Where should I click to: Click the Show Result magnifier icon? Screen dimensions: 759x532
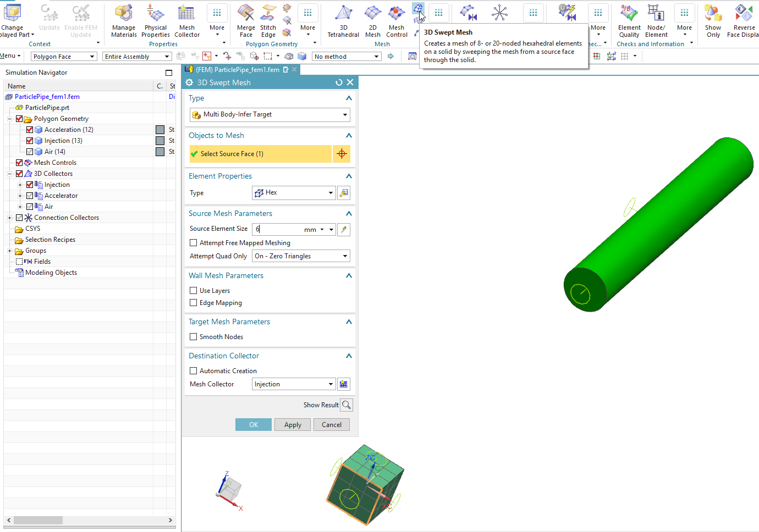(x=346, y=405)
